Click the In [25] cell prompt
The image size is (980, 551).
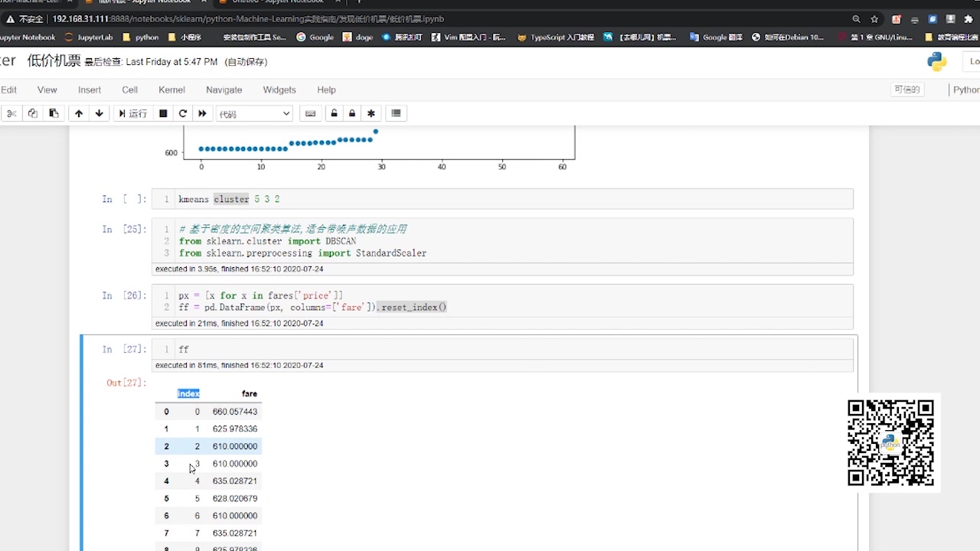click(124, 229)
